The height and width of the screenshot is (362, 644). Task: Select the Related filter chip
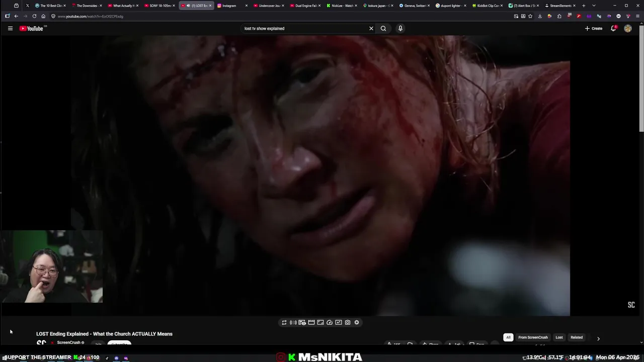577,337
